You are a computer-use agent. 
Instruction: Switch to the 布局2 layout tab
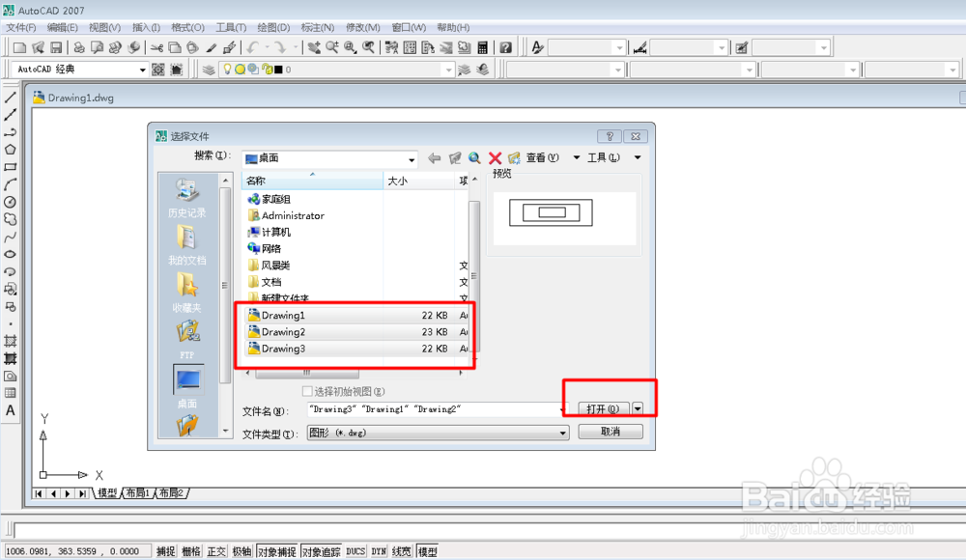(x=171, y=492)
